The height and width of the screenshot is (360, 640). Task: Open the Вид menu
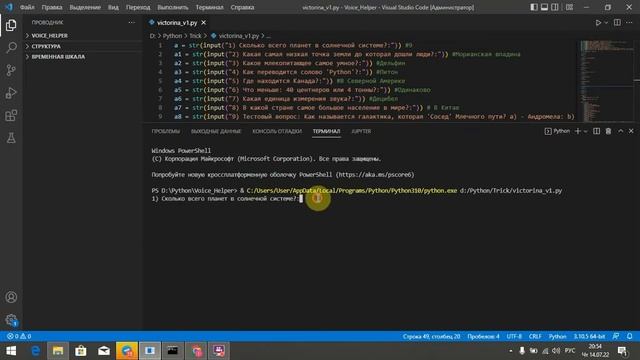[113, 7]
